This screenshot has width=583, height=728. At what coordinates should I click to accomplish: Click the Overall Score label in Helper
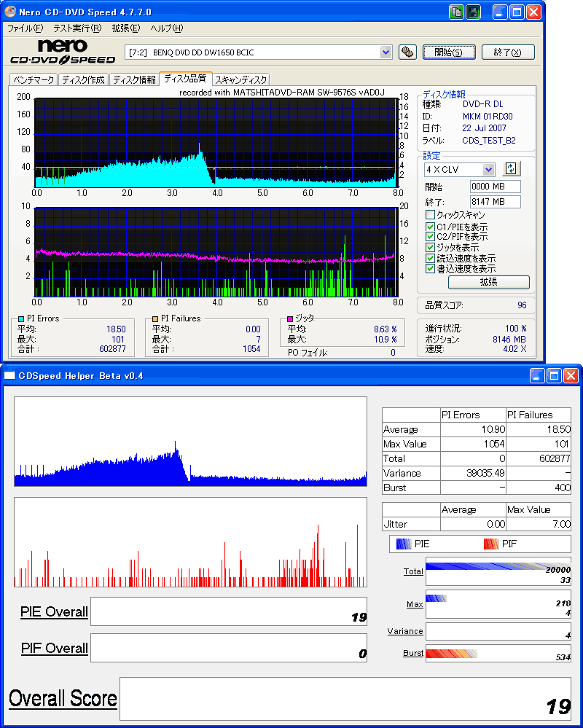click(63, 698)
